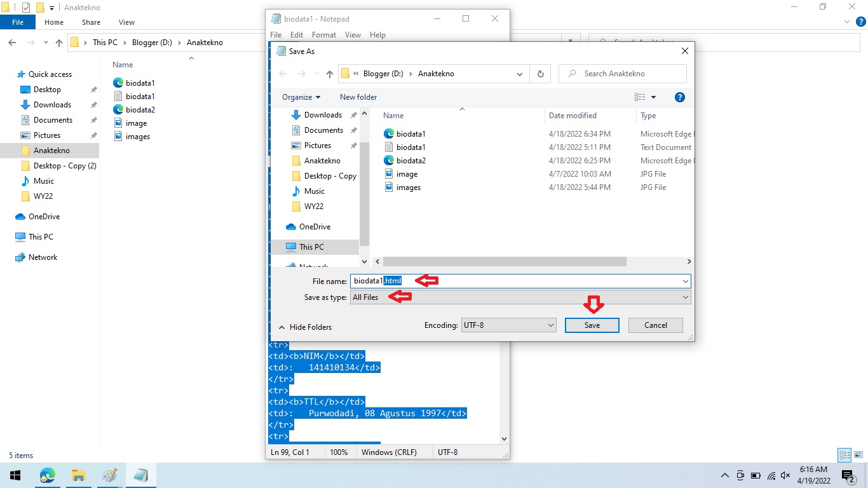Viewport: 868px width, 488px height.
Task: Switch Explorer to details view
Action: [844, 455]
